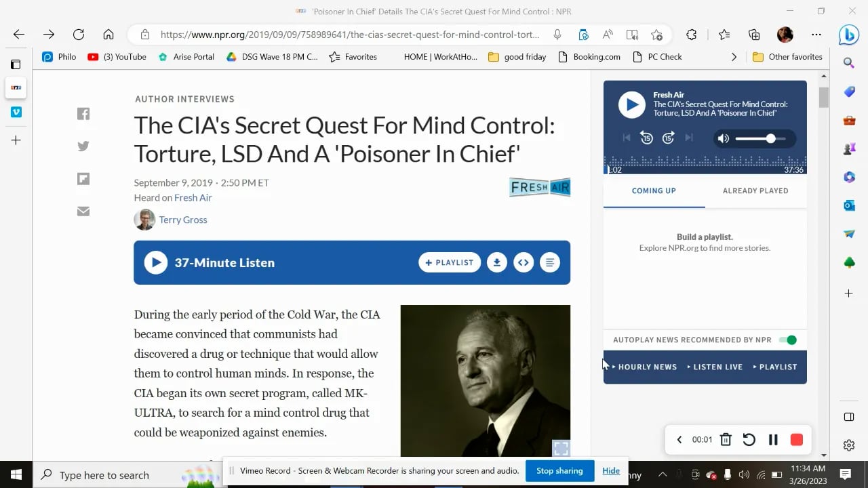Open Philo bookmark
This screenshot has width=868, height=488.
click(x=59, y=57)
